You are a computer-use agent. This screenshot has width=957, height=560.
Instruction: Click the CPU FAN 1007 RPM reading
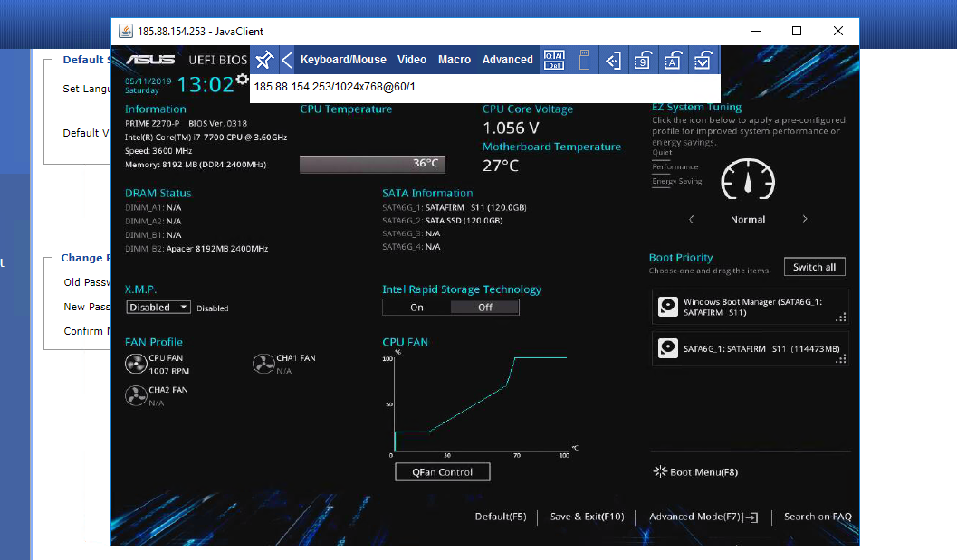point(169,371)
